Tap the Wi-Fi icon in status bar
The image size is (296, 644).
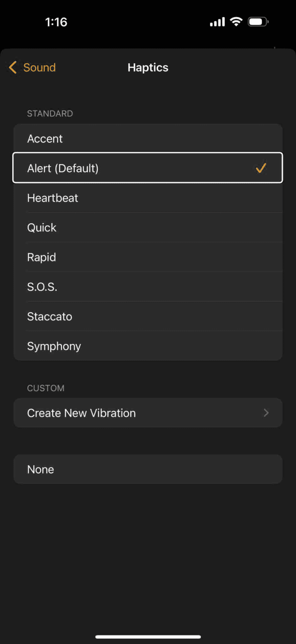tap(236, 22)
